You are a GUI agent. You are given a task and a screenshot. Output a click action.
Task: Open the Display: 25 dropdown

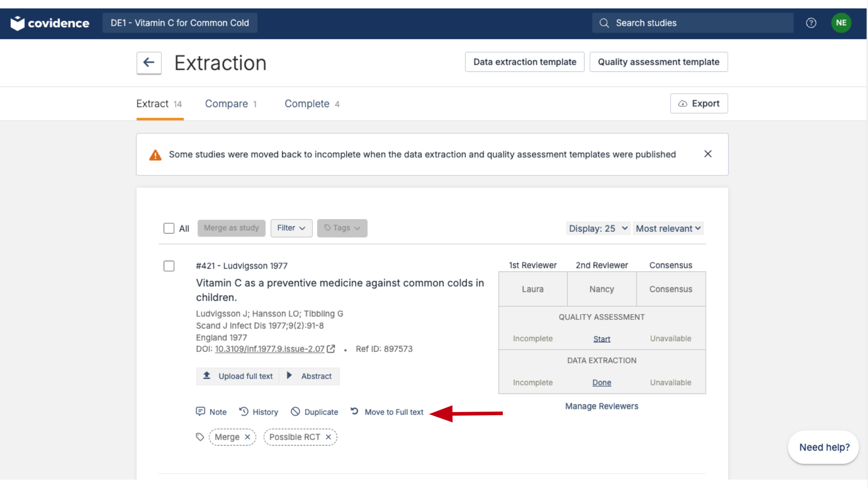tap(598, 229)
